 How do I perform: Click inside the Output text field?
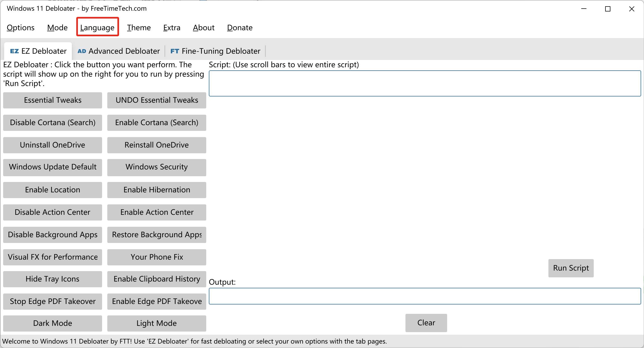pos(424,296)
